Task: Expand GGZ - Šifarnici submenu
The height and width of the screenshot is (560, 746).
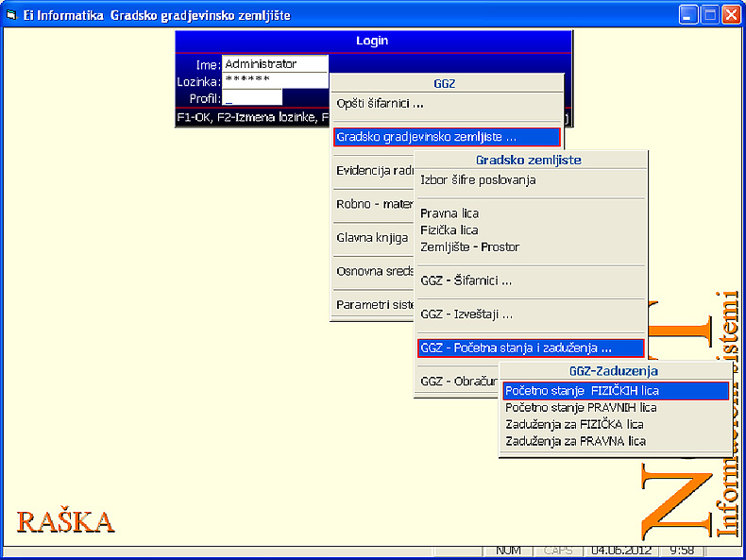Action: pos(466,280)
